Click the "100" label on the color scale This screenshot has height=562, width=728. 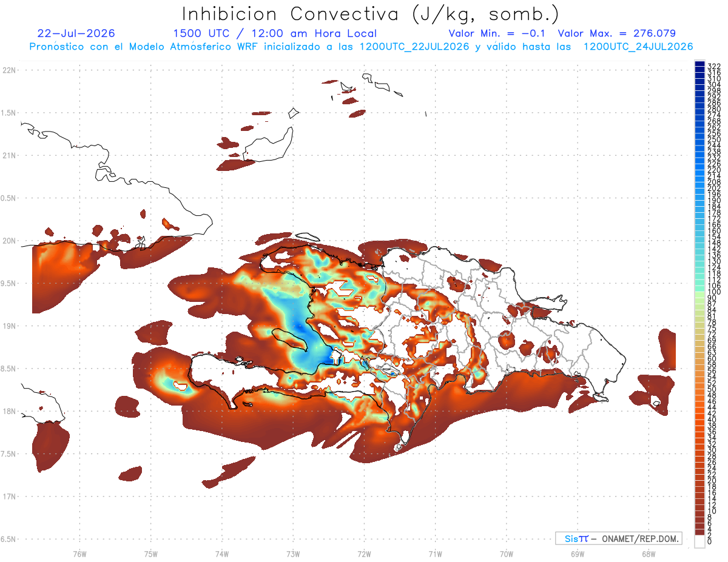click(x=713, y=292)
